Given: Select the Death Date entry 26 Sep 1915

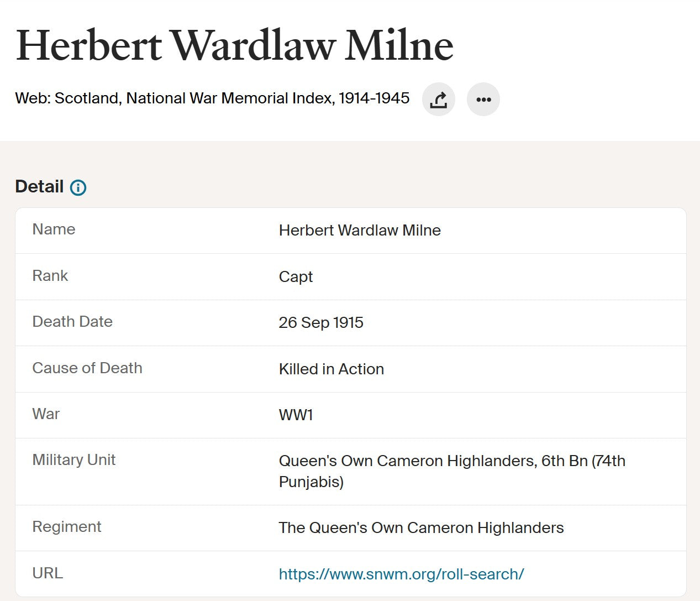Looking at the screenshot, I should click(321, 323).
